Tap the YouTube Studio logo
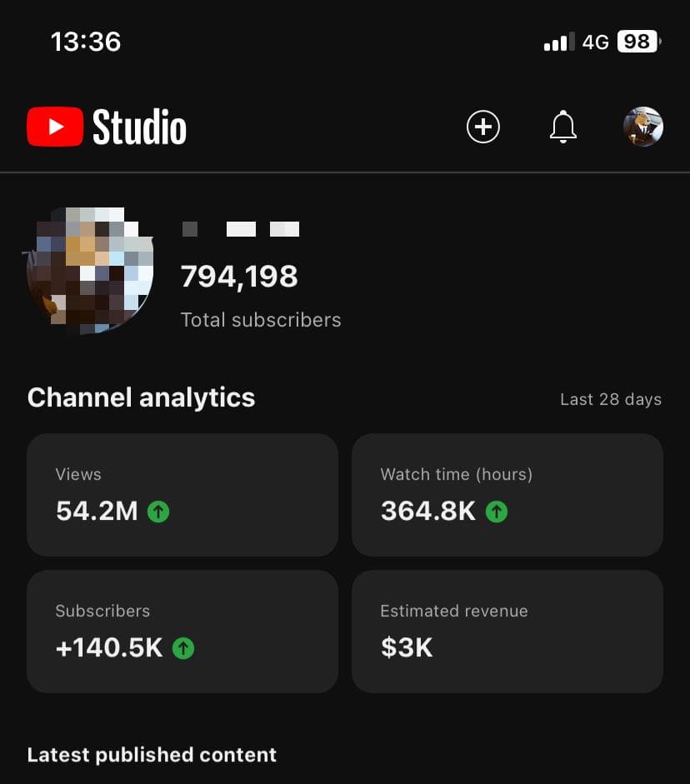Image resolution: width=690 pixels, height=784 pixels. click(107, 127)
